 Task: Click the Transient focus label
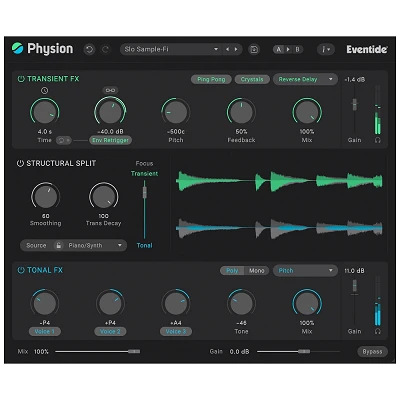(144, 174)
